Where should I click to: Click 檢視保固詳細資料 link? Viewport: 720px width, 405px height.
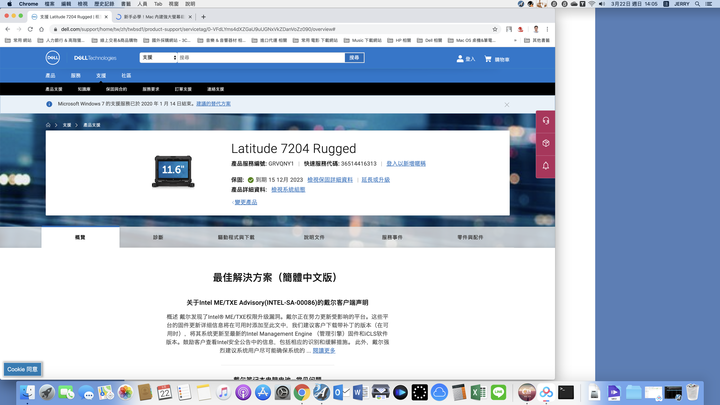pyautogui.click(x=330, y=180)
